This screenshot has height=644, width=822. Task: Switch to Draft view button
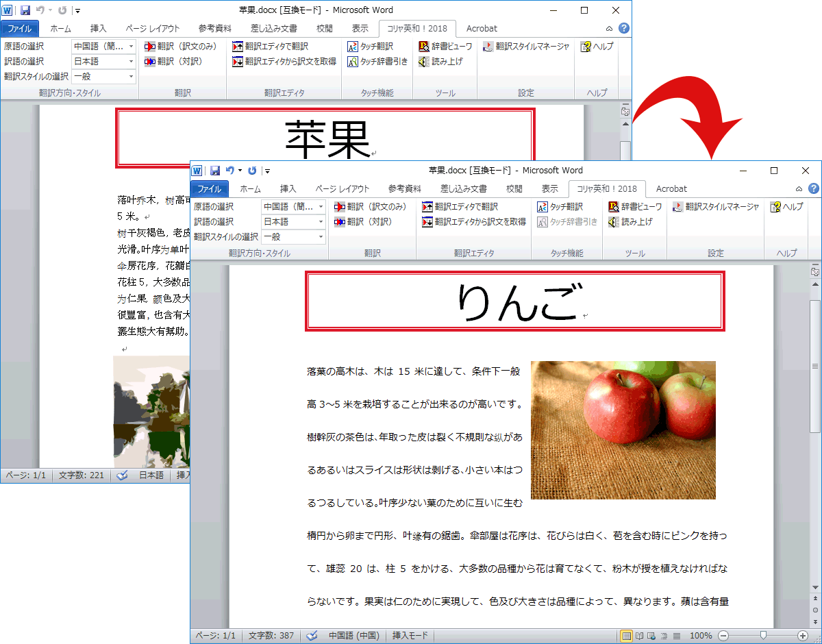coord(676,636)
